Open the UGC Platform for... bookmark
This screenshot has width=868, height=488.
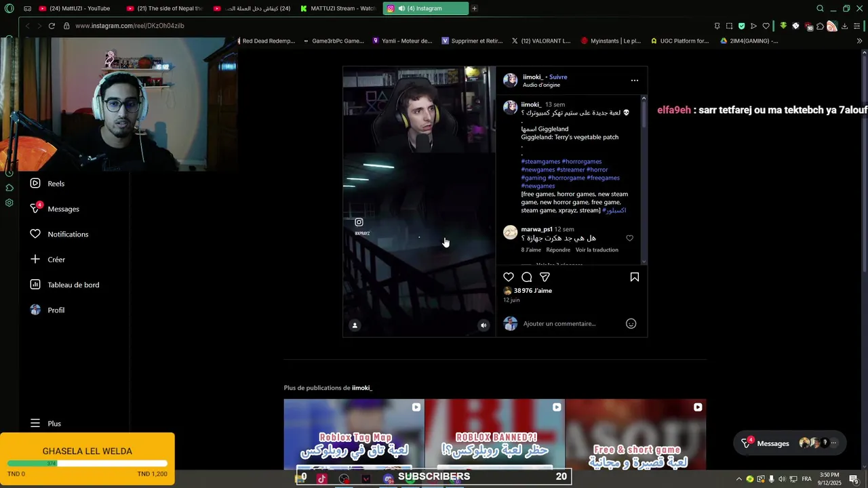click(x=680, y=41)
